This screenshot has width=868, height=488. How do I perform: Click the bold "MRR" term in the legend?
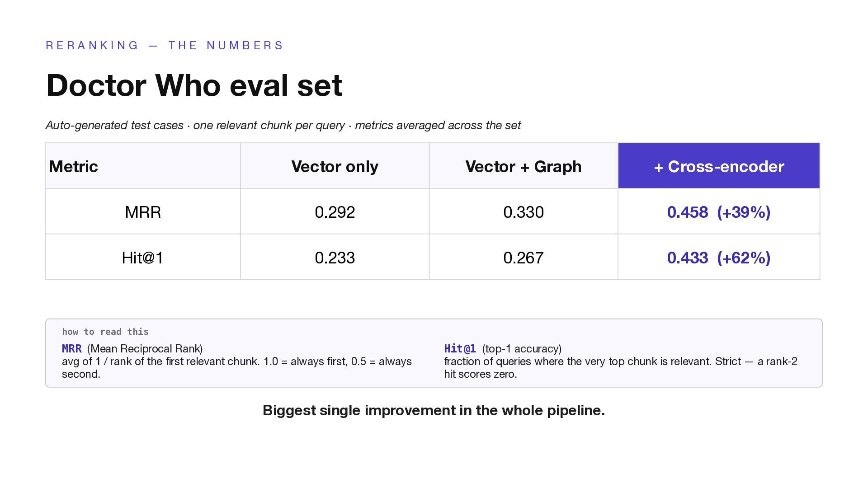pos(72,349)
